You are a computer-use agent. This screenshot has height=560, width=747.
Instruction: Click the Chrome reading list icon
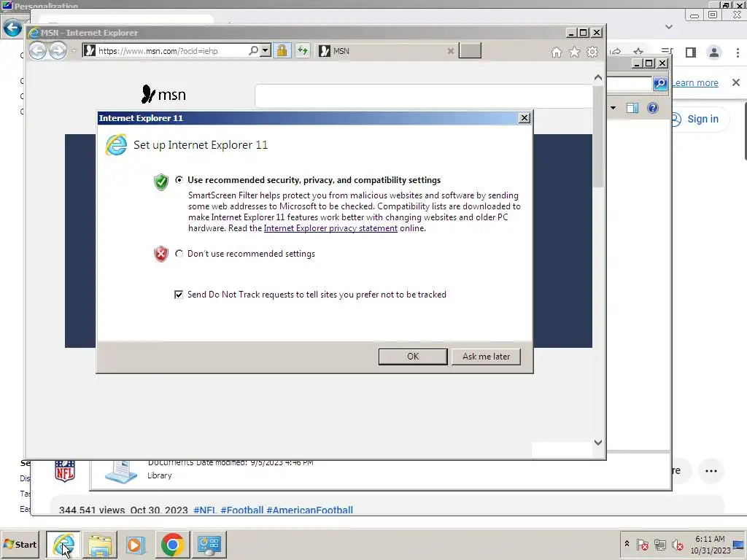tap(667, 52)
